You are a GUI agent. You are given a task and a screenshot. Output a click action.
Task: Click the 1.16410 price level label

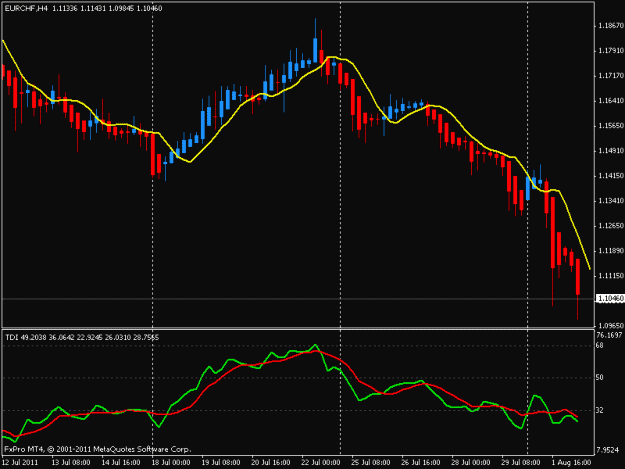click(611, 101)
